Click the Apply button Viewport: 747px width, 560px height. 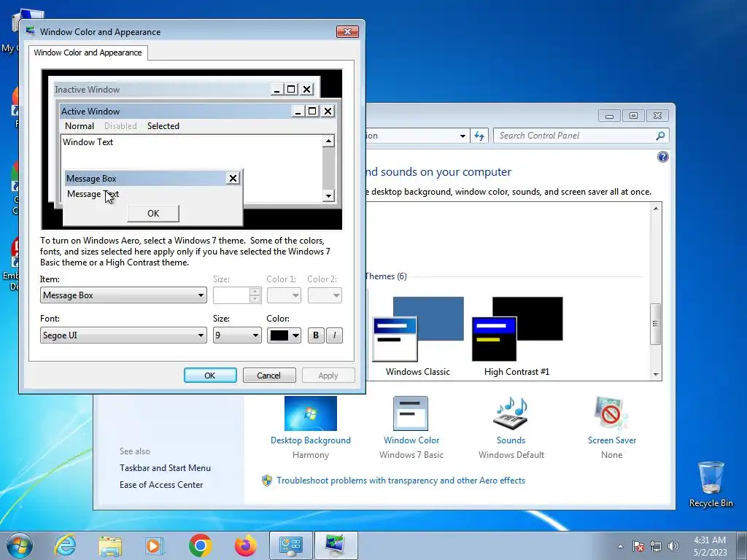pyautogui.click(x=328, y=376)
